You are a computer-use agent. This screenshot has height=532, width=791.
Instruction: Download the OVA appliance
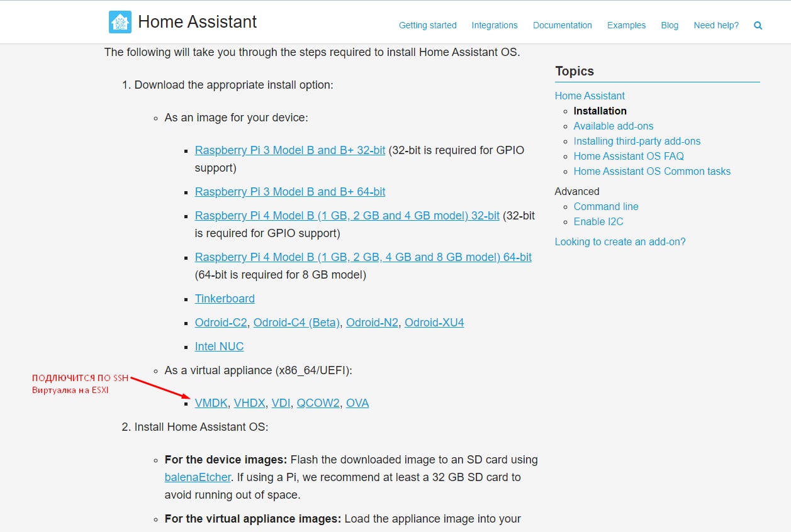[x=357, y=403]
